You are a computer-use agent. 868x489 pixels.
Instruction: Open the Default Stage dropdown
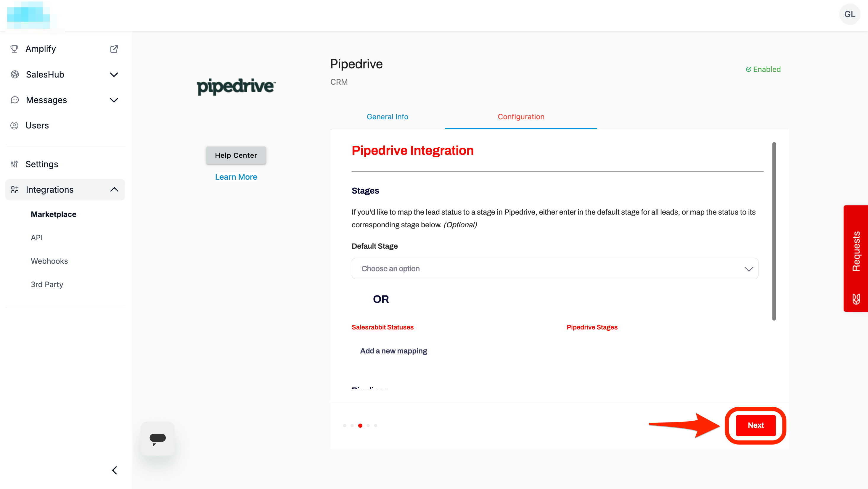point(554,268)
